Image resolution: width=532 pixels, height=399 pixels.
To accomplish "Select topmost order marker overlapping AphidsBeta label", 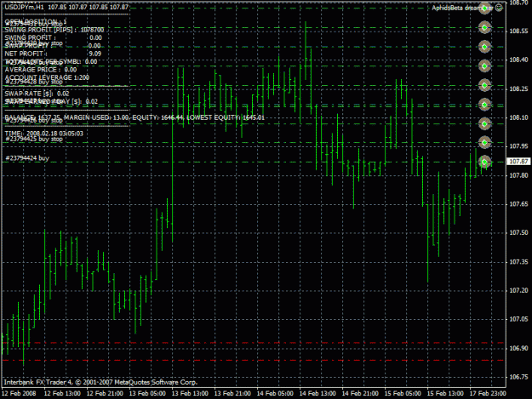I will 485,8.
